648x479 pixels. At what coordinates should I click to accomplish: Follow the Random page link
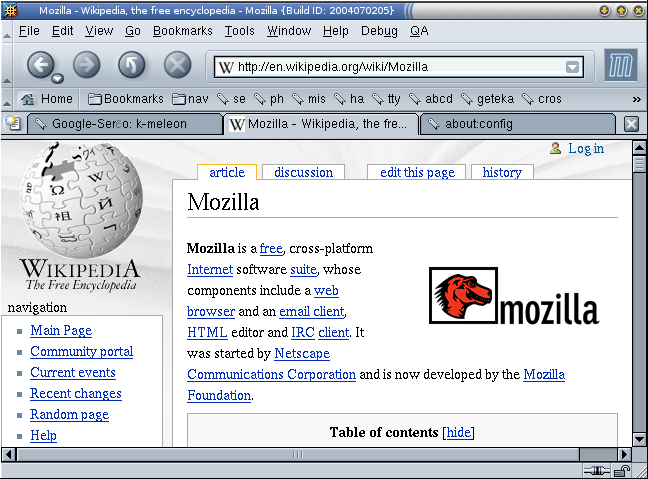click(69, 415)
